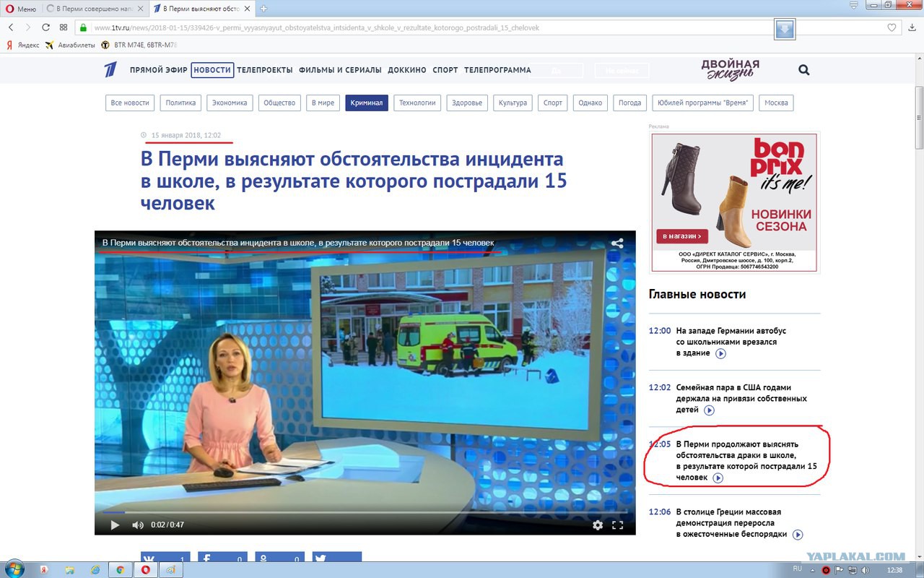
Task: Reload the page in browser
Action: click(45, 27)
